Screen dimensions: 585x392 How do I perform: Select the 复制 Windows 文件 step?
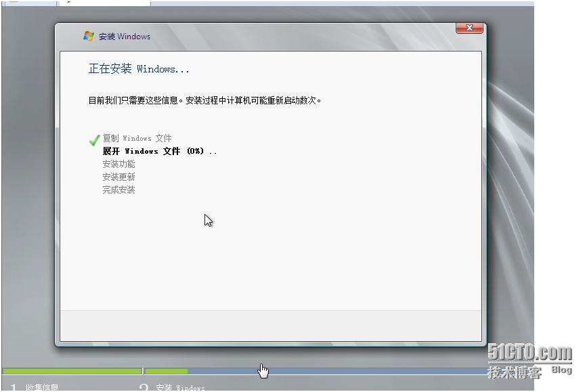click(x=137, y=138)
